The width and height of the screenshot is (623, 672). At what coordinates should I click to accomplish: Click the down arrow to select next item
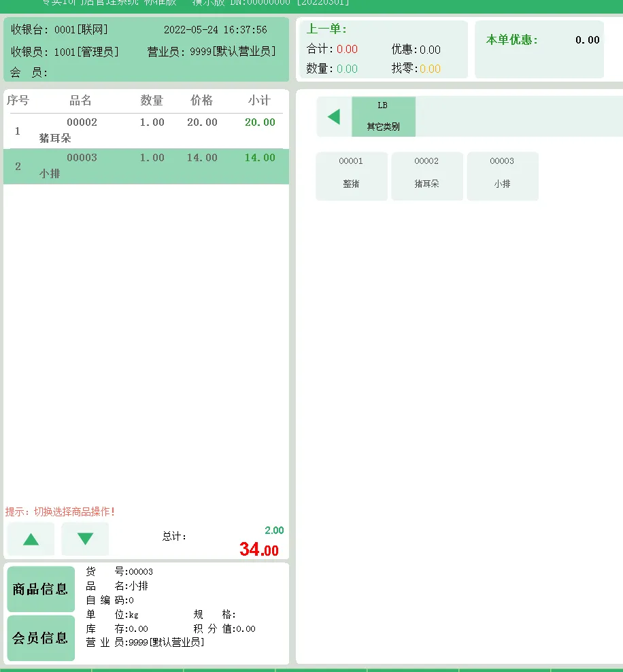pos(84,539)
